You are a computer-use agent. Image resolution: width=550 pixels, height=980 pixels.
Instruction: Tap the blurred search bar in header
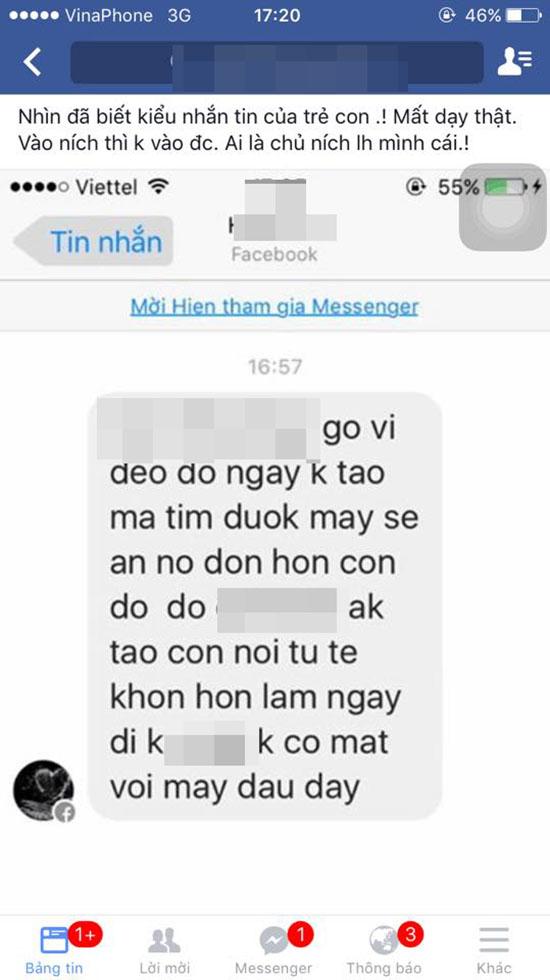277,62
